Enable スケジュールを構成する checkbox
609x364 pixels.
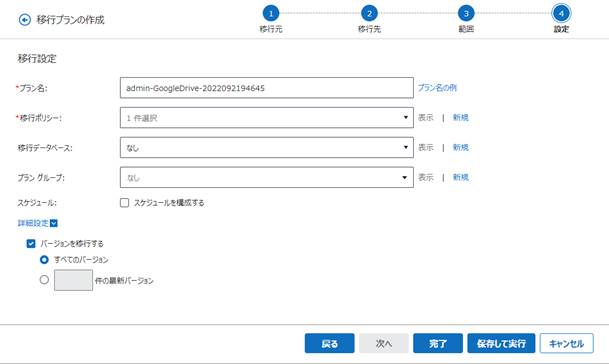pos(124,203)
